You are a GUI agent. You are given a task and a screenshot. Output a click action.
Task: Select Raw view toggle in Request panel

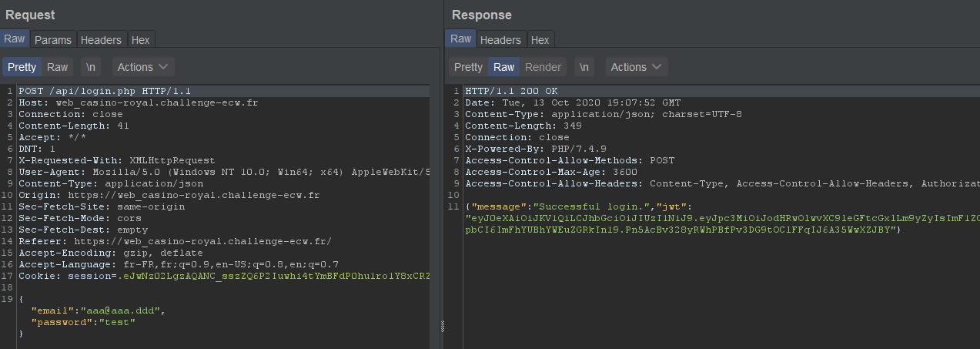point(58,67)
